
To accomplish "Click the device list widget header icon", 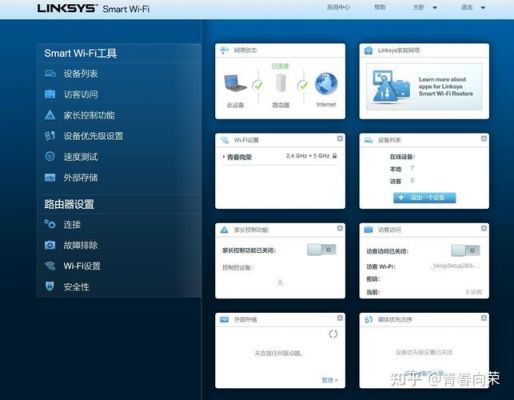I will [x=368, y=140].
